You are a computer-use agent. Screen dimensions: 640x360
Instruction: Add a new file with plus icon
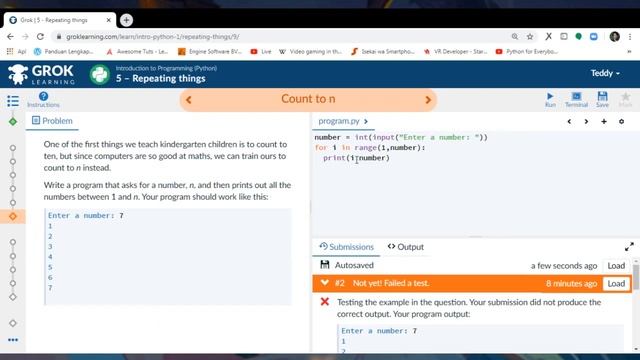(x=604, y=121)
